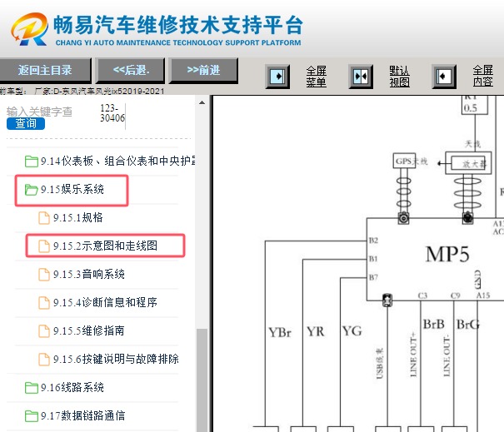Click the 9.15.1规格 page icon
The image size is (504, 432).
click(x=44, y=218)
